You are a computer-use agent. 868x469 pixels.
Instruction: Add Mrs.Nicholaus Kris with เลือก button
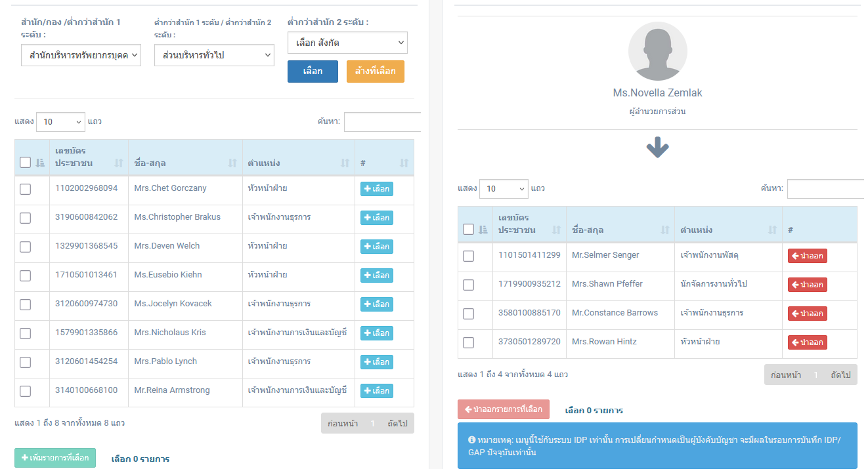pyautogui.click(x=377, y=333)
